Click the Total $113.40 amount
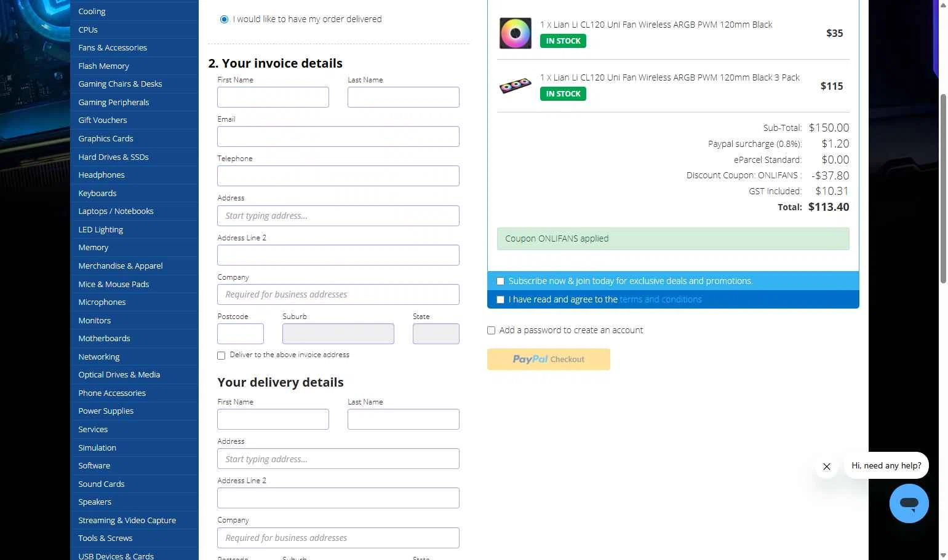Viewport: 948px width, 560px height. (x=829, y=207)
